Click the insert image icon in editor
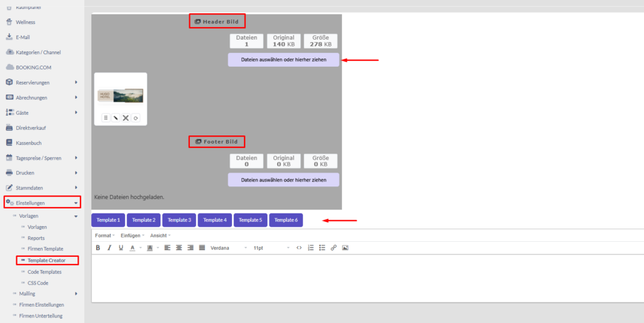 pyautogui.click(x=345, y=248)
